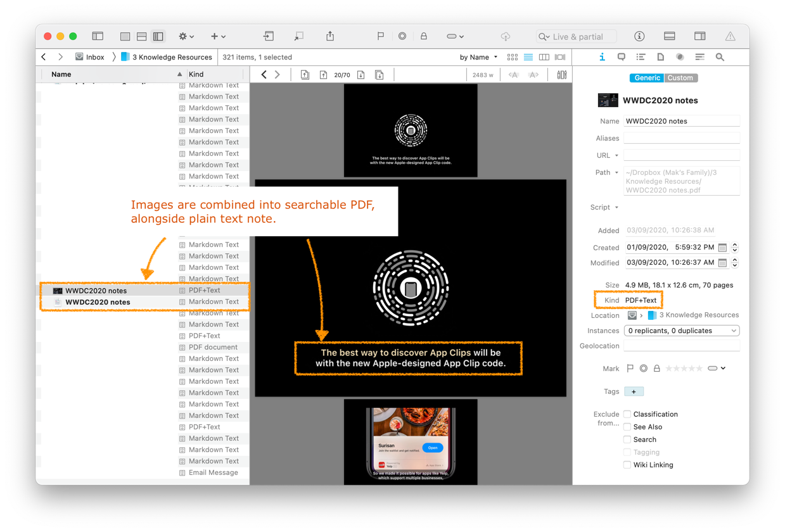Open the Search inspector magnifier icon
785x532 pixels.
(720, 57)
